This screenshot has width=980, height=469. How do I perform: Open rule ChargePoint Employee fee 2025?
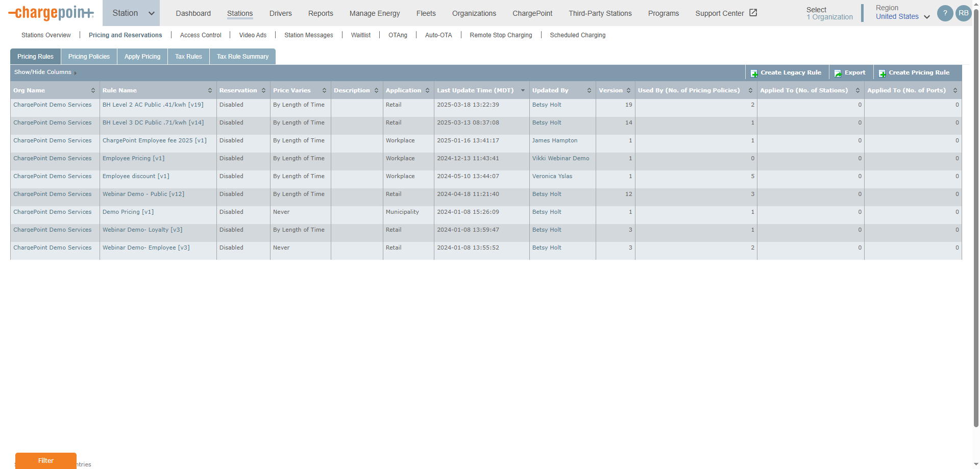155,140
